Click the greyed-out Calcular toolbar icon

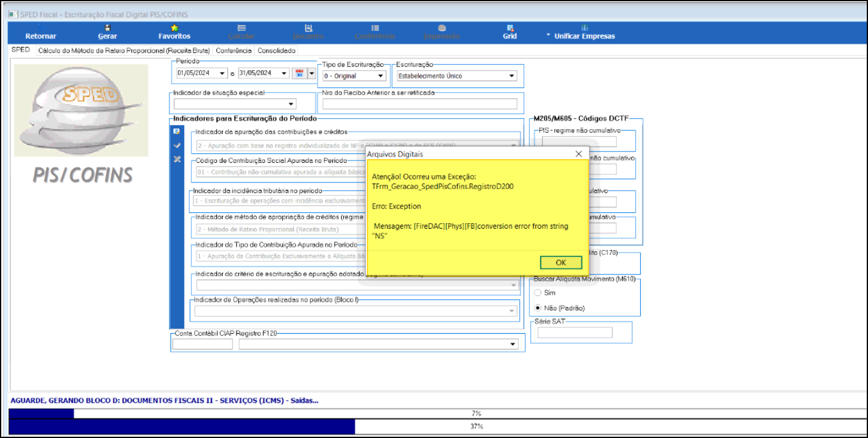241,27
